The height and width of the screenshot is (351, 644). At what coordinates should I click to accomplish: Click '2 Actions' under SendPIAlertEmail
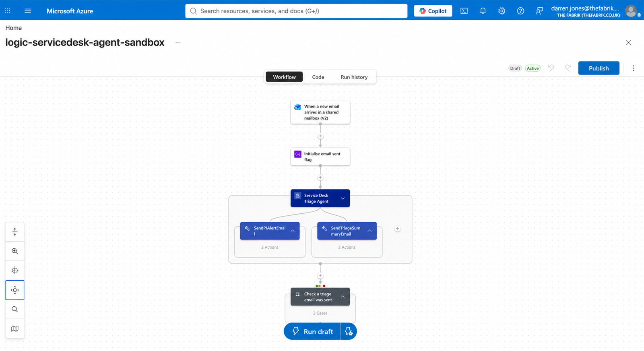[270, 247]
